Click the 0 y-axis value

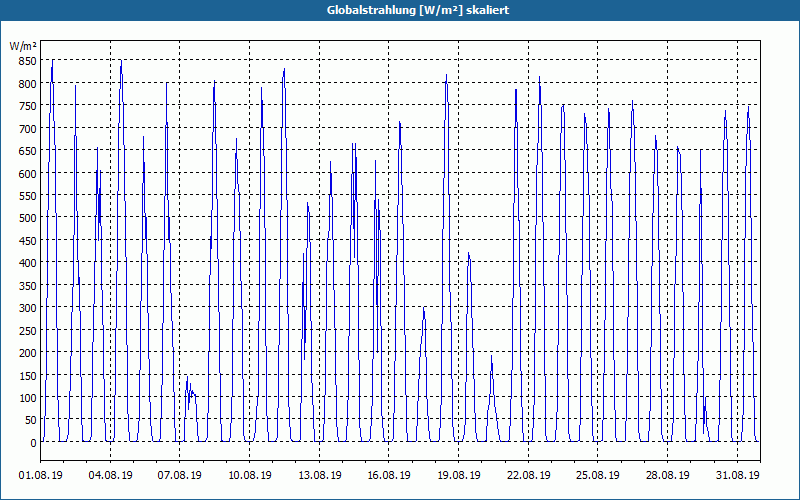pos(34,442)
